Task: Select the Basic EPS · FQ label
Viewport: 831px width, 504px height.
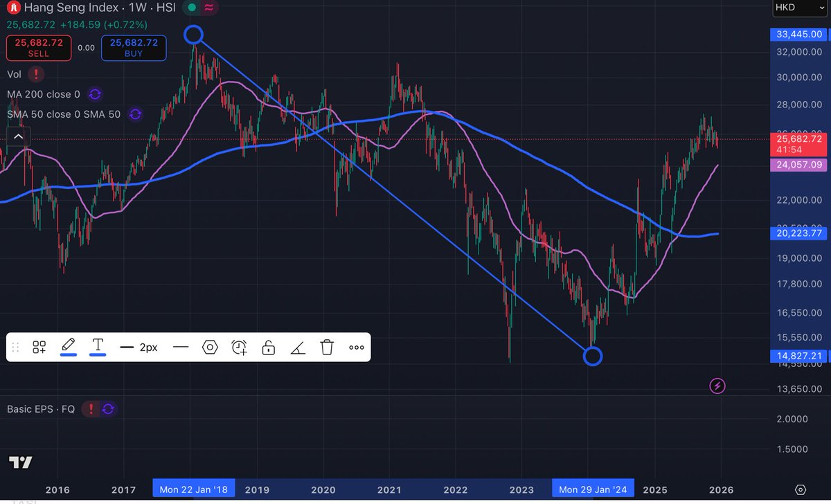Action: tap(41, 409)
